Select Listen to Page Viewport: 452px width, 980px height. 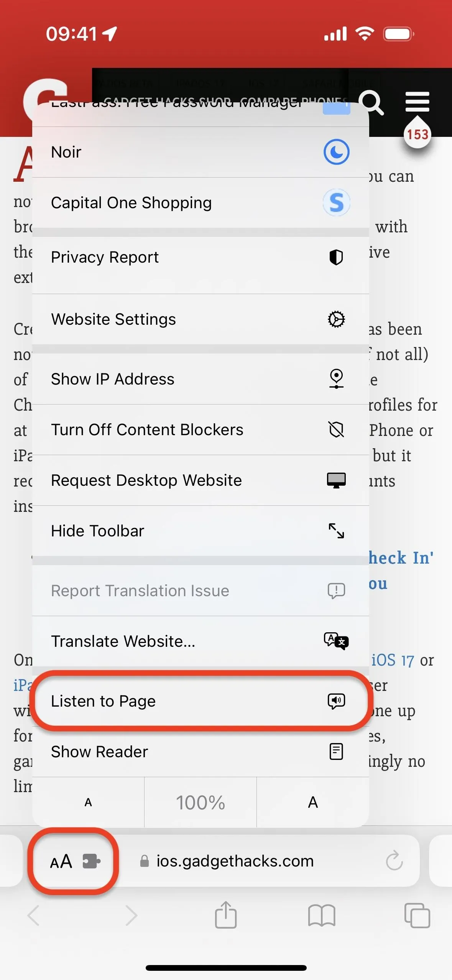tap(201, 701)
